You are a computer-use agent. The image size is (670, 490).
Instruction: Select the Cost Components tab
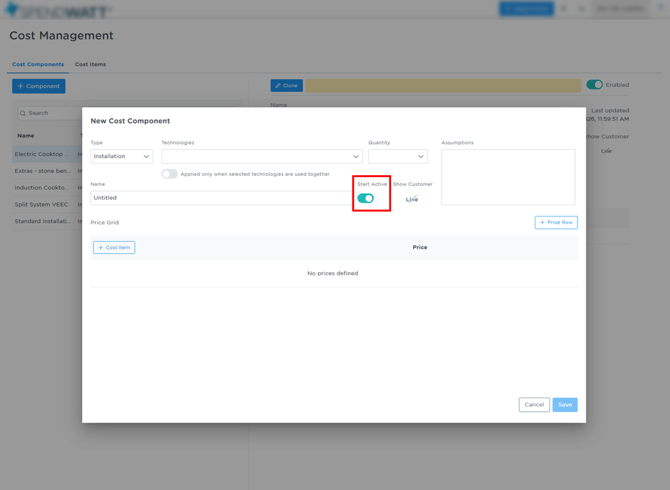38,64
